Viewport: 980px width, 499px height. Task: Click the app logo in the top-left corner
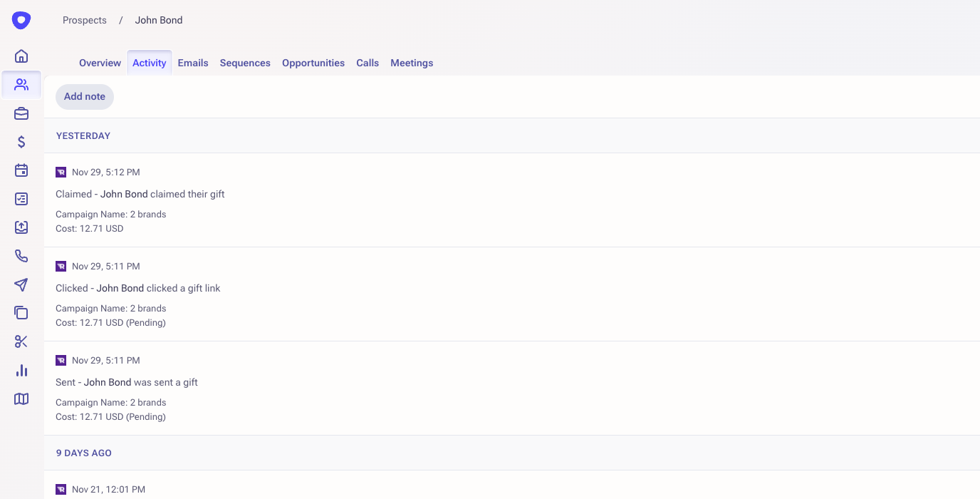21,20
